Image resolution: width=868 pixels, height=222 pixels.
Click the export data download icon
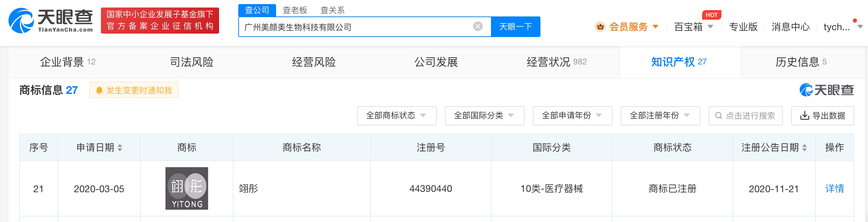coord(804,116)
